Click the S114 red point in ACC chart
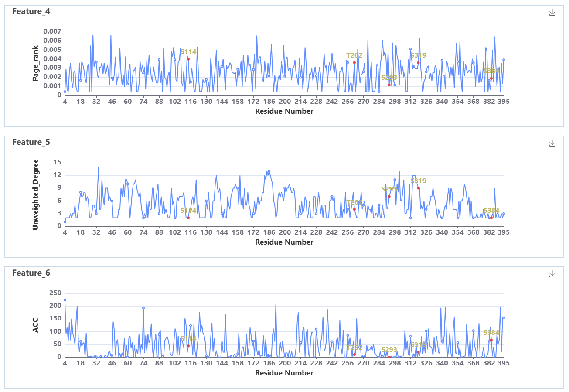569x392 pixels. [x=188, y=346]
